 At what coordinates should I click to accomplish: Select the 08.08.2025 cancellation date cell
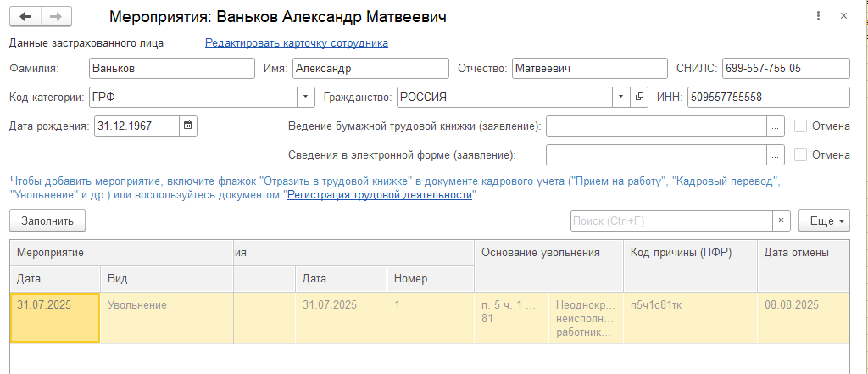click(804, 318)
